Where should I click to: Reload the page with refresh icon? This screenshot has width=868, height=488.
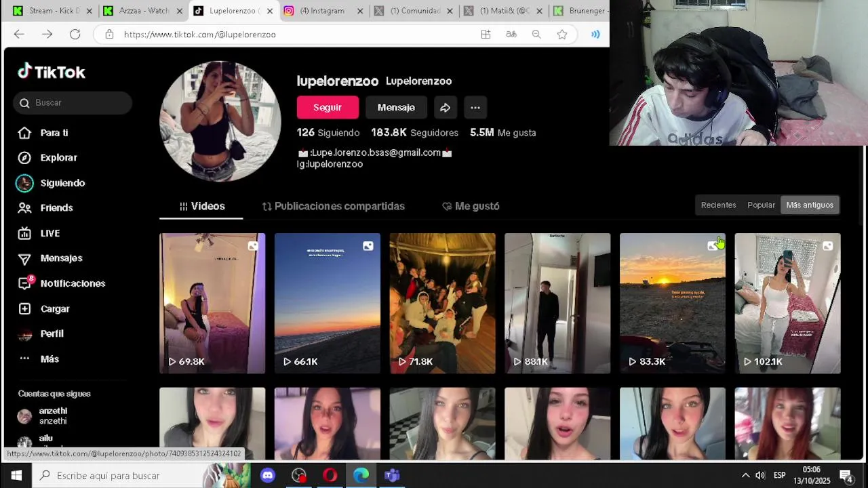click(x=75, y=35)
